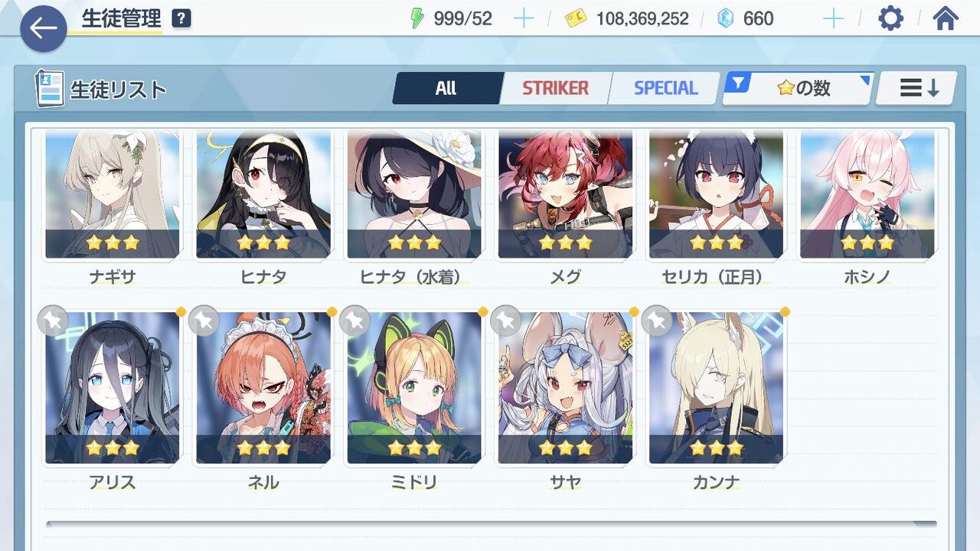980x551 pixels.
Task: Click the horizontal scrollbar at list bottom
Action: pos(491,524)
